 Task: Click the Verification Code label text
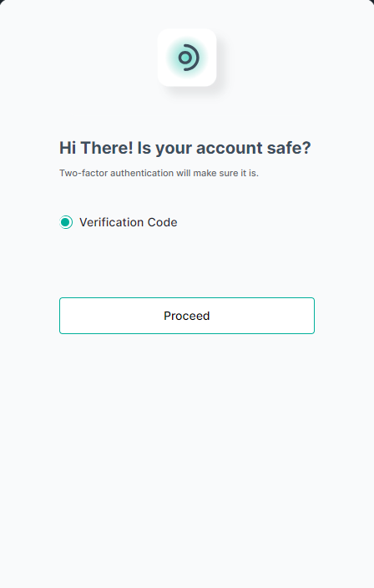pyautogui.click(x=129, y=222)
